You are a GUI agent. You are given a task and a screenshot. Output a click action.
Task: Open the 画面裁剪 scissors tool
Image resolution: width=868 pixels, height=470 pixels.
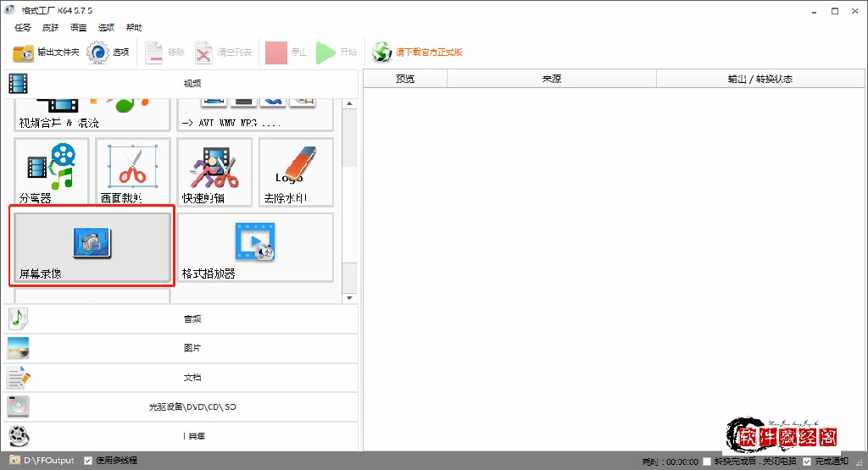coord(133,172)
